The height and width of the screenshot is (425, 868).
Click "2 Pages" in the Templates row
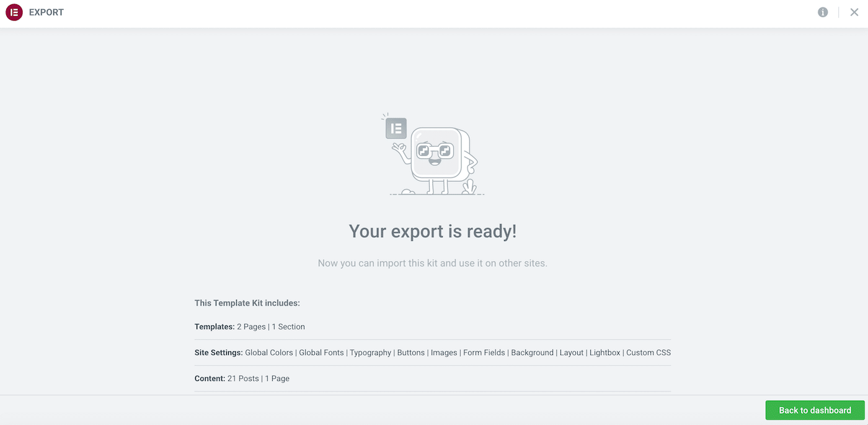pyautogui.click(x=251, y=326)
